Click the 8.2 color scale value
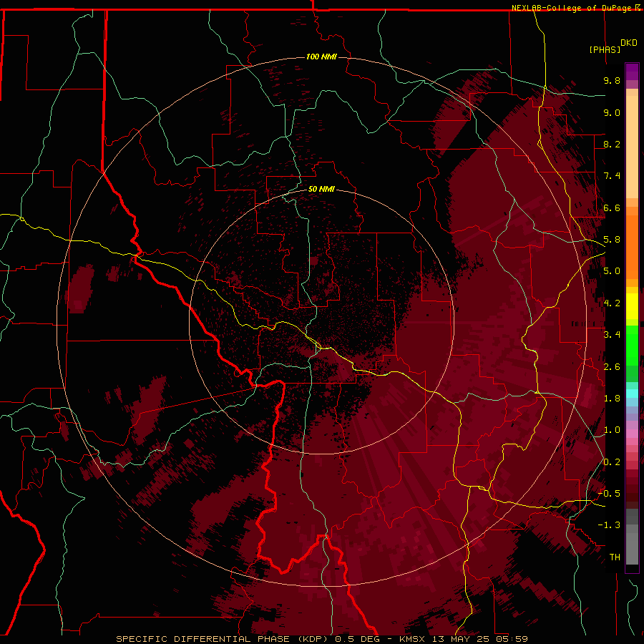The width and height of the screenshot is (644, 644). point(612,144)
